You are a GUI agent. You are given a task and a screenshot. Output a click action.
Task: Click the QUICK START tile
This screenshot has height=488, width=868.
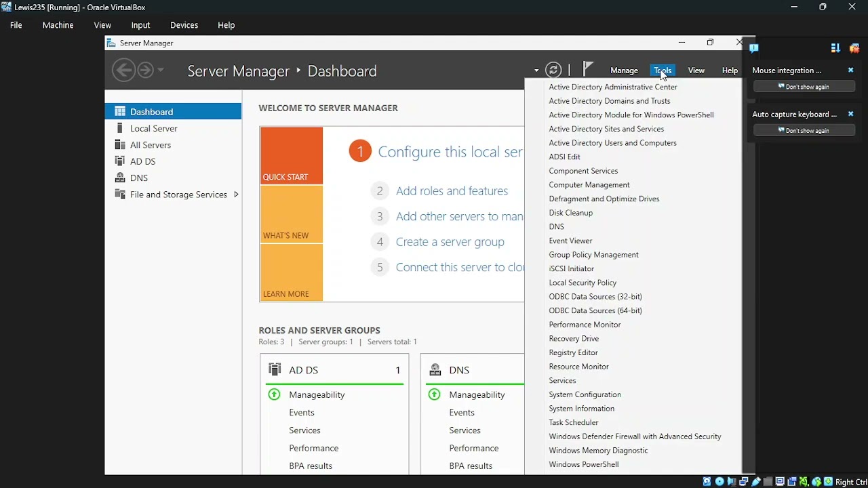click(x=292, y=155)
